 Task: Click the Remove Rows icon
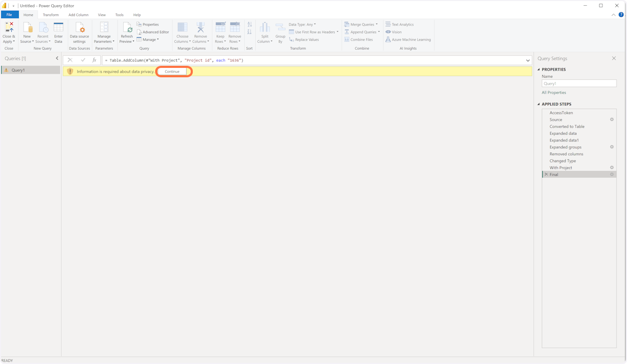click(x=235, y=27)
